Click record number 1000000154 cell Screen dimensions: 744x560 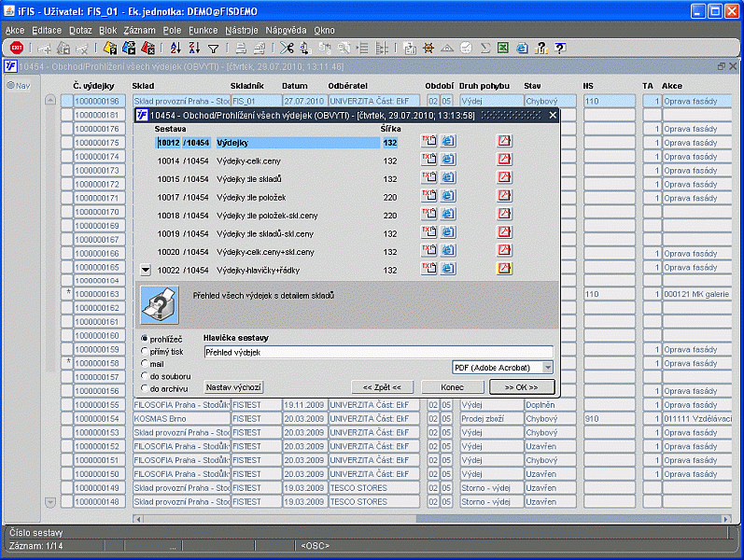click(99, 419)
